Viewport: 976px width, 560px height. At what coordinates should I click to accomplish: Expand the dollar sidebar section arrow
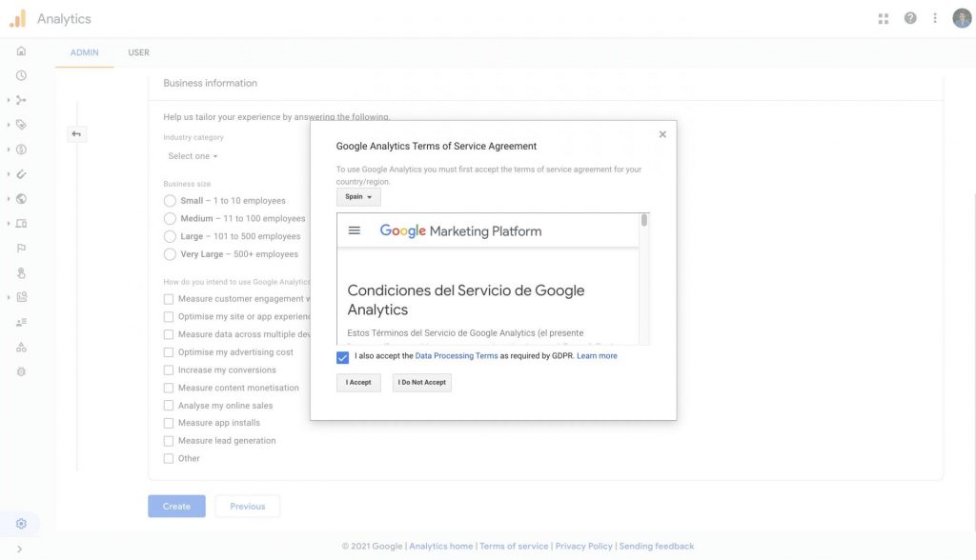8,150
